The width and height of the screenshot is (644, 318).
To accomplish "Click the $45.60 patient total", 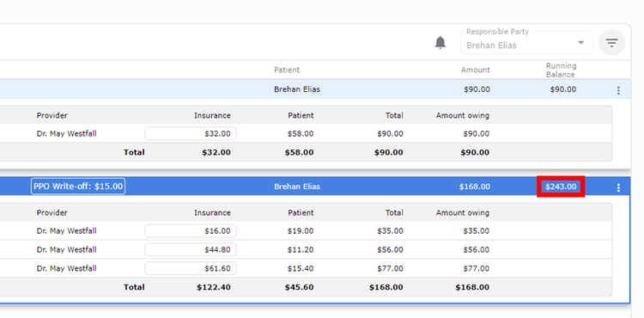I will click(x=299, y=287).
